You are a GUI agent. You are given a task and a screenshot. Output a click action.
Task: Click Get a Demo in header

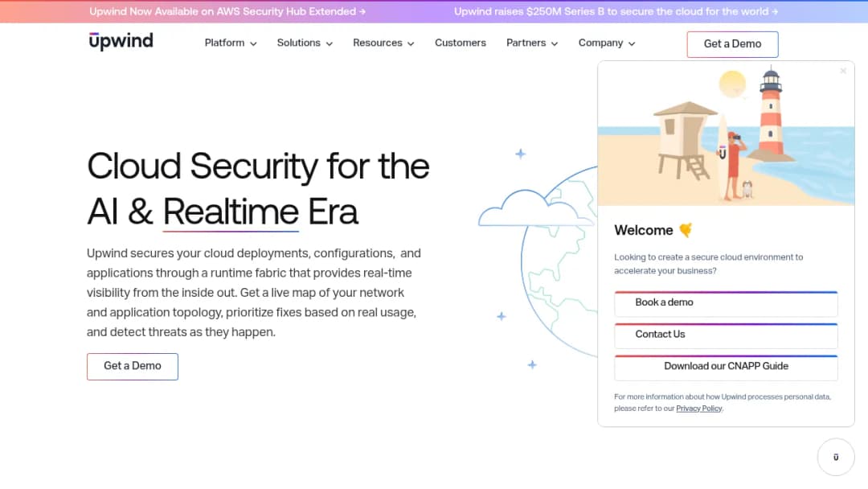click(x=732, y=44)
